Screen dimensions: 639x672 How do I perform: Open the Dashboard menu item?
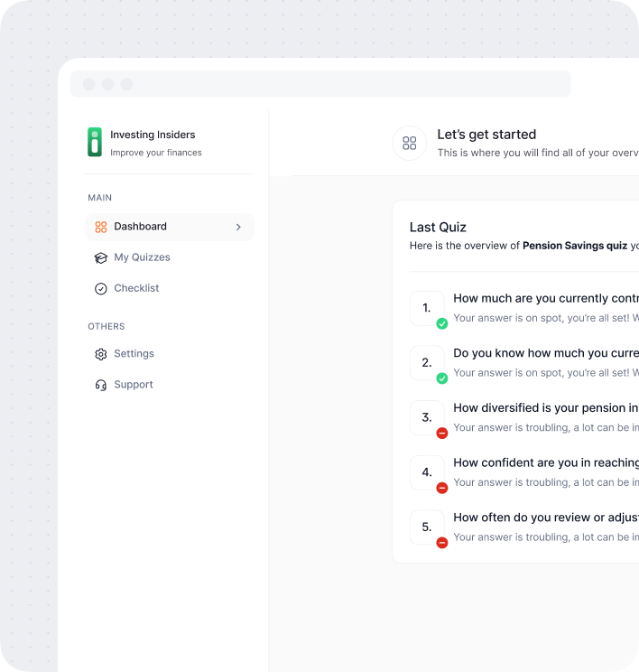tap(170, 227)
